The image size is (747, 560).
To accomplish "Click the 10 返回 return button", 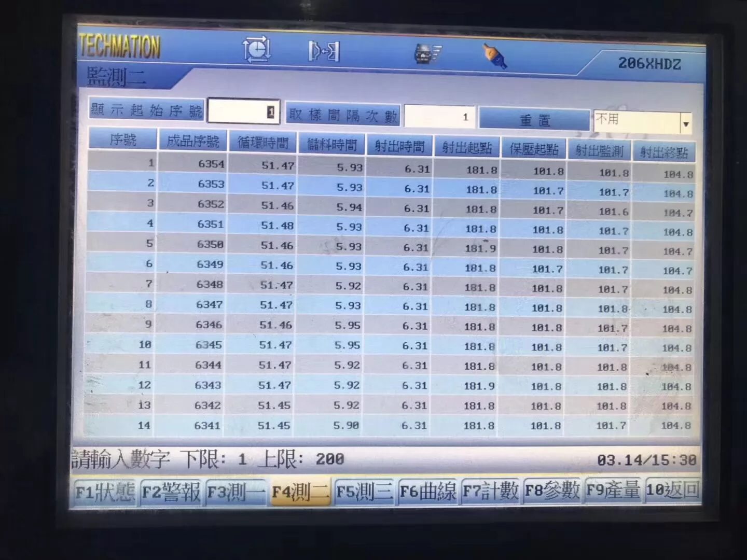I will tap(673, 490).
